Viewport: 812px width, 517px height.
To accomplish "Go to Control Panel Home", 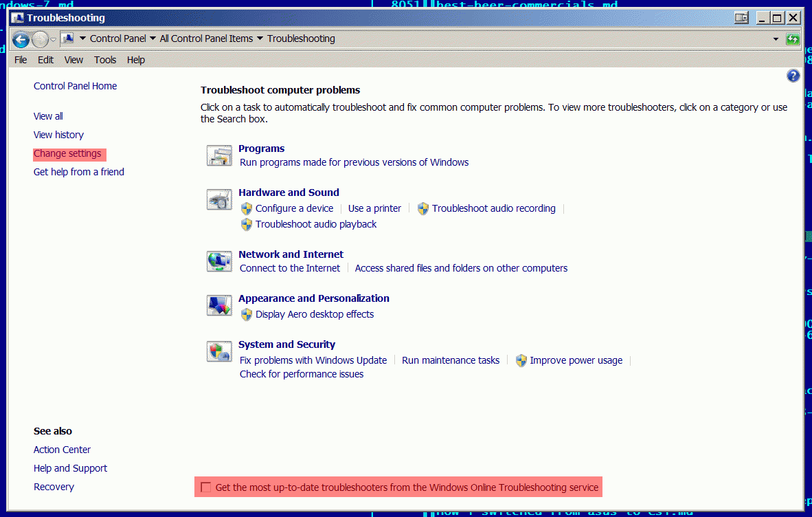I will click(x=75, y=86).
